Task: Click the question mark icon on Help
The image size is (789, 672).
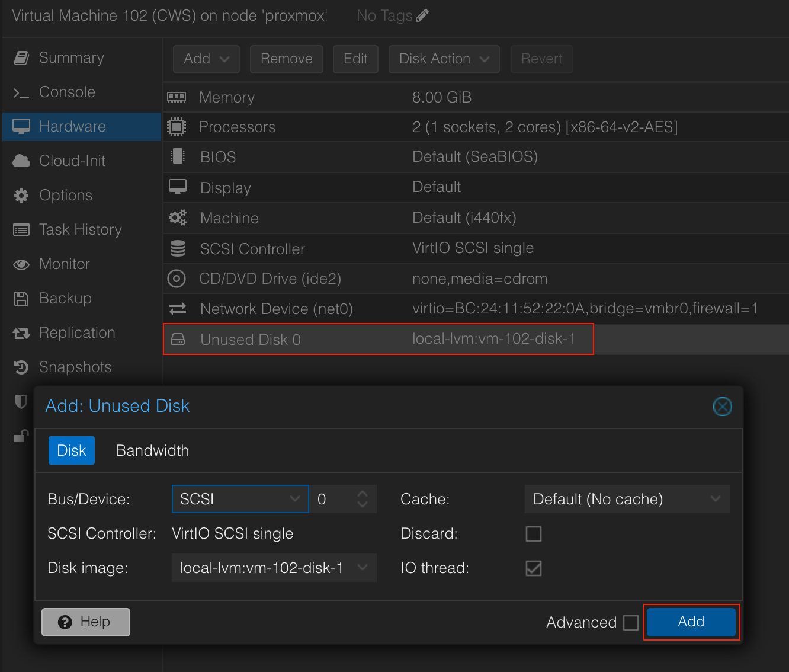Action: (x=65, y=622)
